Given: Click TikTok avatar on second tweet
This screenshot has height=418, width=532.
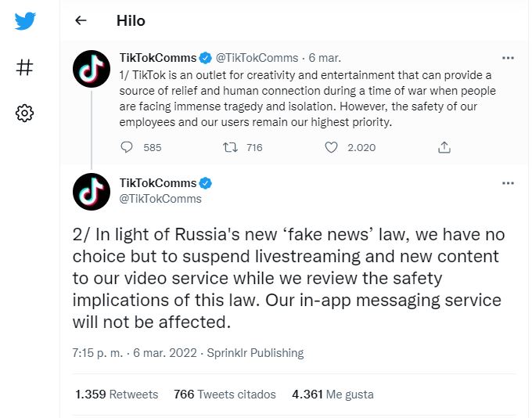Looking at the screenshot, I should coord(92,192).
